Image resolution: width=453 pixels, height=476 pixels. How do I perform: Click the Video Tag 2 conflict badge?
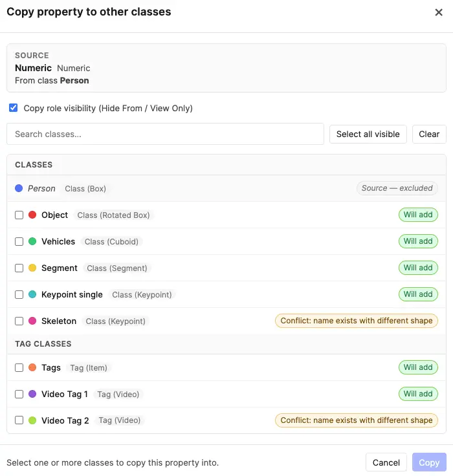[357, 420]
